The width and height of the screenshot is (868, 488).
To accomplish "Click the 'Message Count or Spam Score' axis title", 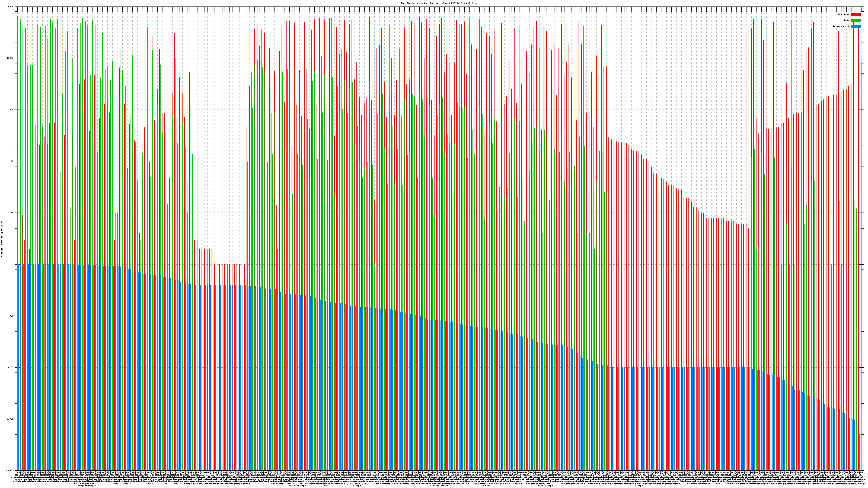I will pos(2,239).
